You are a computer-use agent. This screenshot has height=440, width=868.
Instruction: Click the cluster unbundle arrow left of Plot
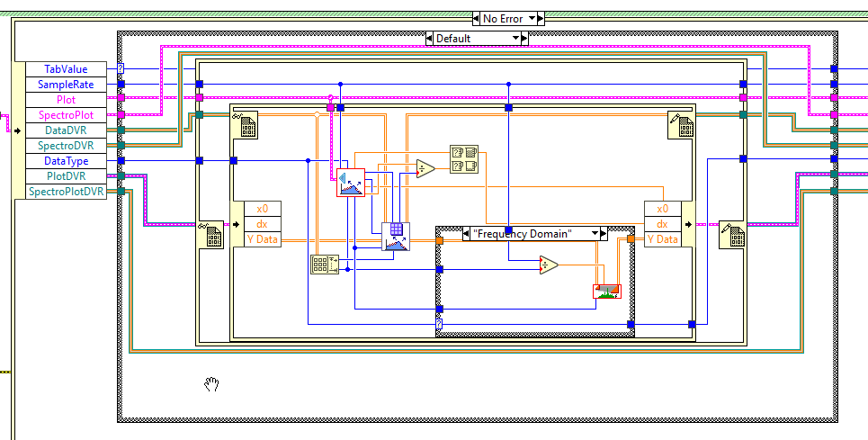[x=20, y=130]
